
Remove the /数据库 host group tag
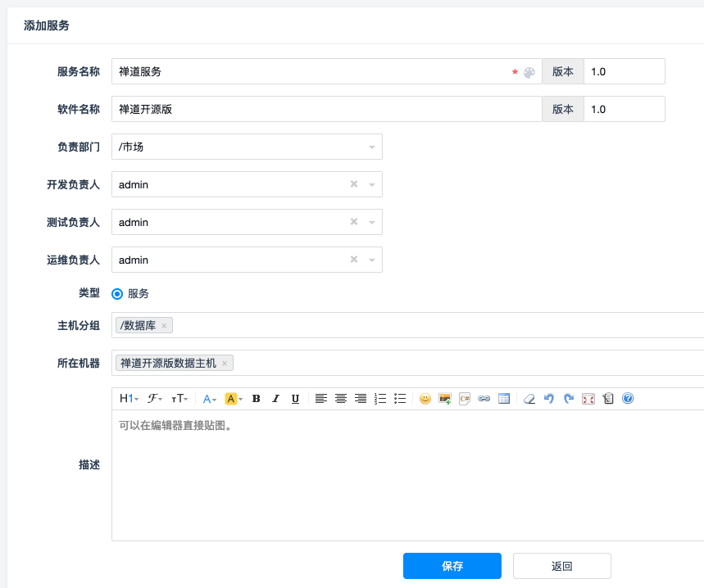164,326
